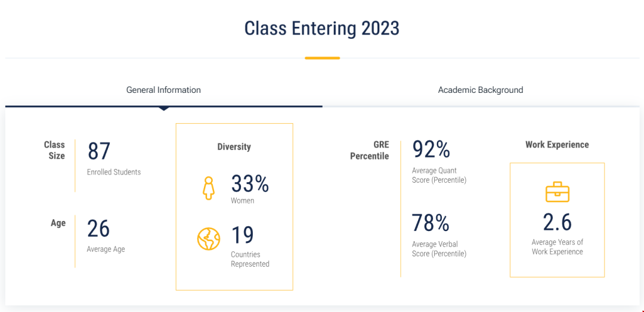Switch to the Academic Background tab

480,90
